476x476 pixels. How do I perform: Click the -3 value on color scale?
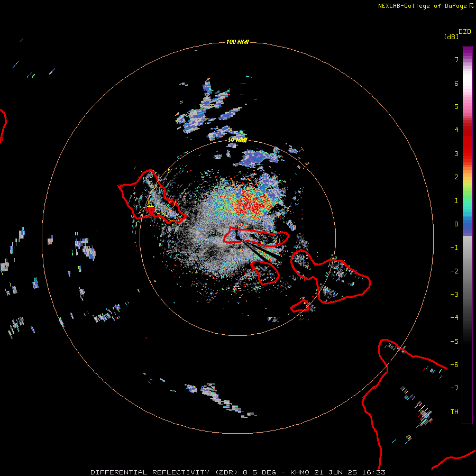click(x=454, y=295)
